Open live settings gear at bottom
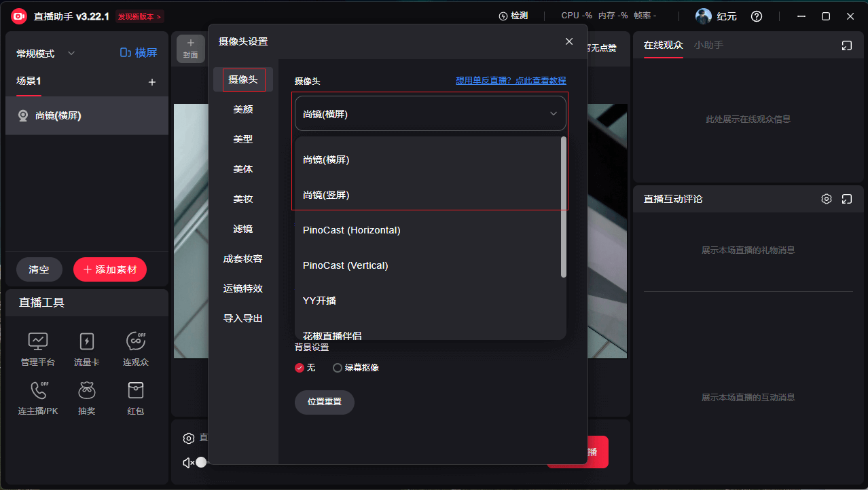The height and width of the screenshot is (490, 868). click(x=189, y=438)
